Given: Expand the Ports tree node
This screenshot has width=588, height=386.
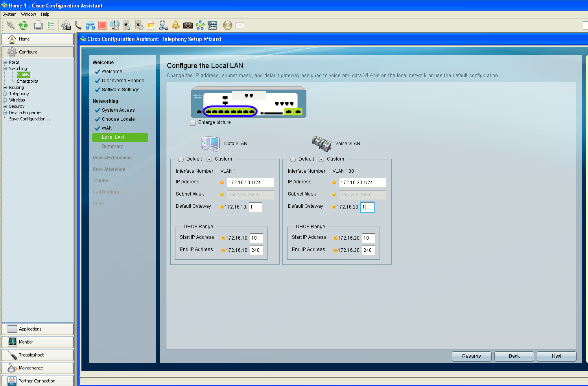Looking at the screenshot, I should pos(5,62).
